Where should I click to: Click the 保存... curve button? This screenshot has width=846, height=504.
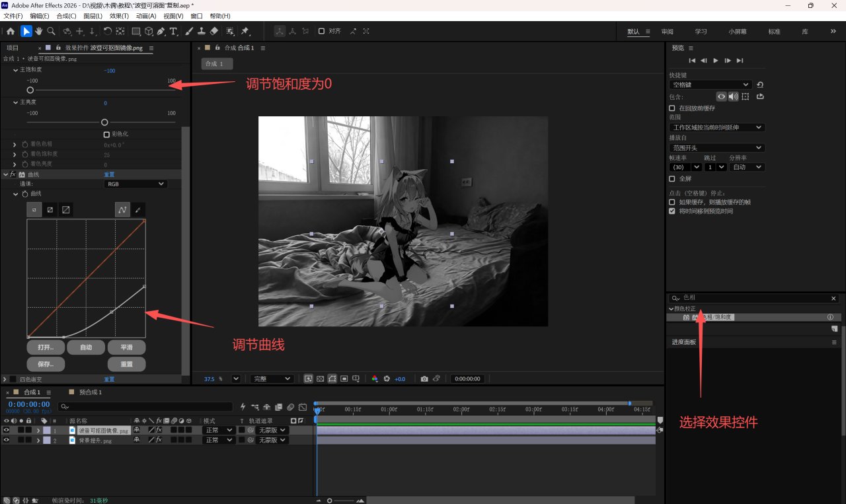point(46,364)
